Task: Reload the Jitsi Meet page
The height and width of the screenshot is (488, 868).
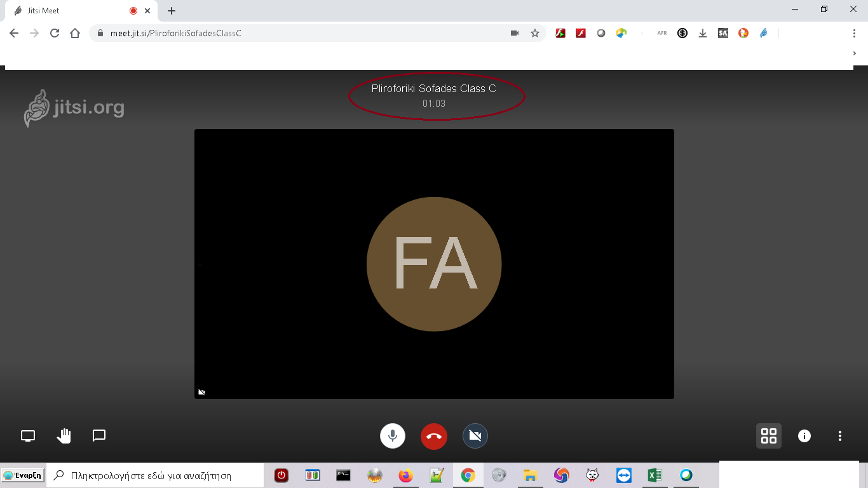Action: (55, 33)
